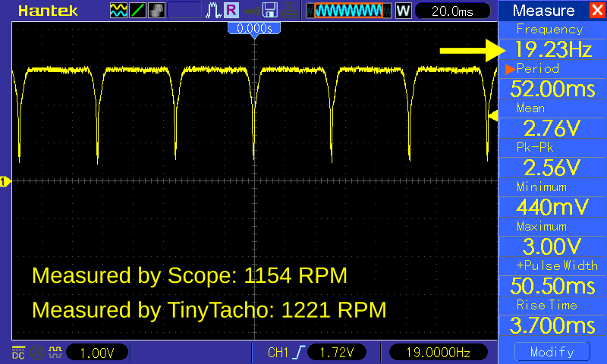Click the 2.56V peak-to-peak value
The width and height of the screenshot is (607, 364).
pos(553,168)
